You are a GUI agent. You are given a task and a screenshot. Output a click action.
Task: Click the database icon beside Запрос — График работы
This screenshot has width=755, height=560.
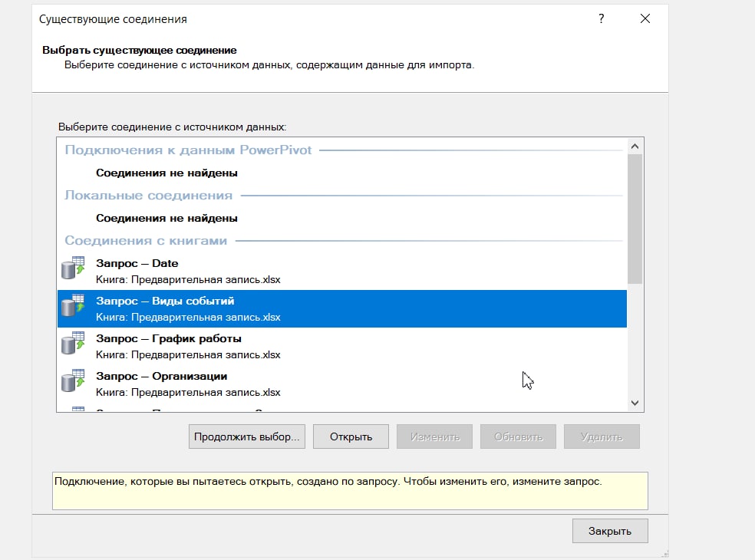click(x=73, y=343)
